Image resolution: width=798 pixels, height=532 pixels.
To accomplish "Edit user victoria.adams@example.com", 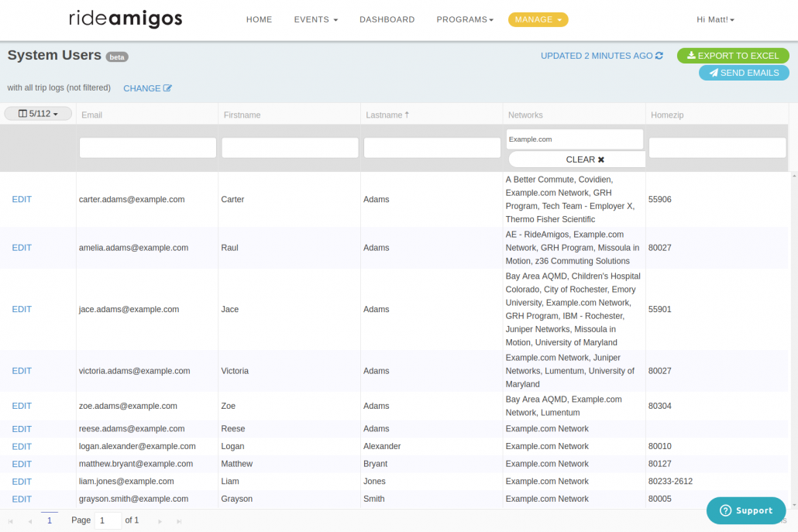I will pos(22,371).
